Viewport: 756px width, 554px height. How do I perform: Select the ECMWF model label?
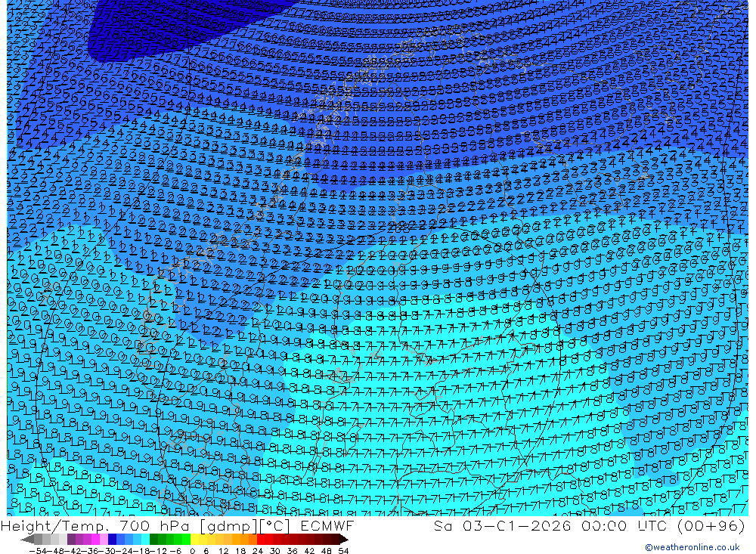(x=327, y=525)
